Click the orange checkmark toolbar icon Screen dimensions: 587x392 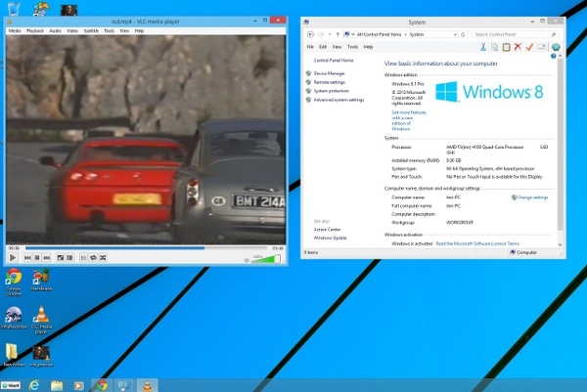529,47
